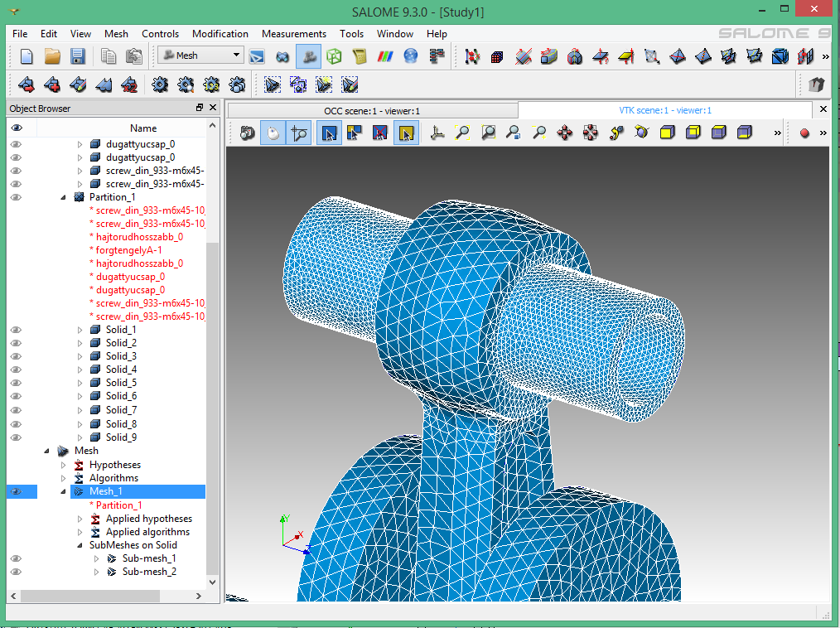Toggle visibility eye of Solid_3
Image resolution: width=840 pixels, height=628 pixels.
[x=16, y=356]
